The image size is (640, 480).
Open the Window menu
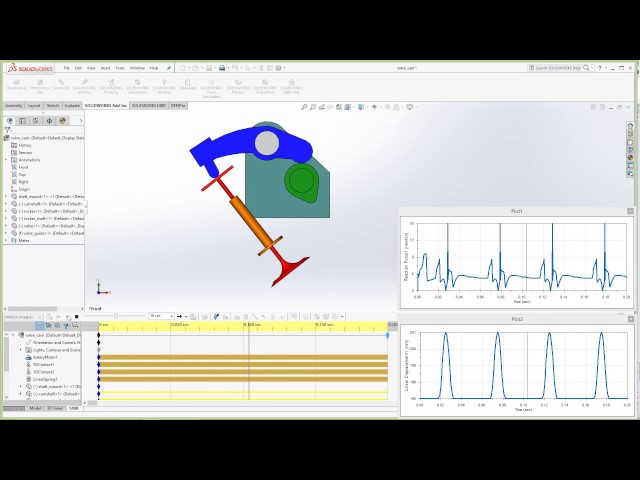(137, 68)
